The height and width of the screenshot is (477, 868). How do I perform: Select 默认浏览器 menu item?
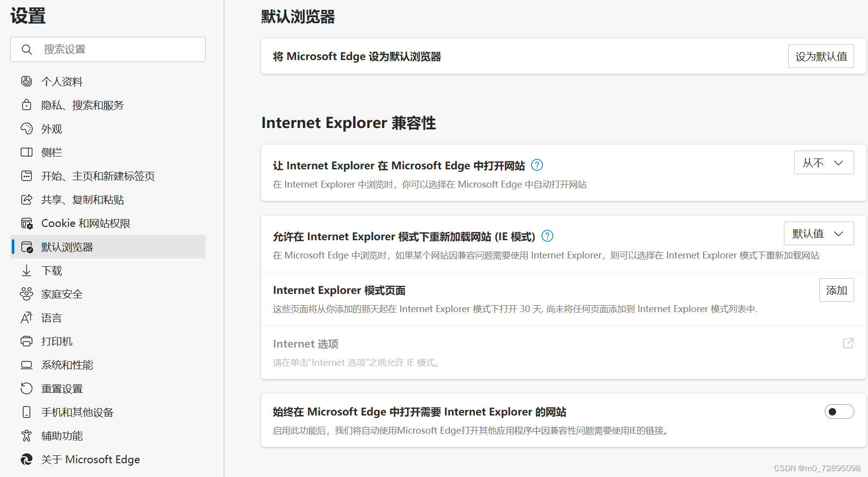tap(108, 247)
